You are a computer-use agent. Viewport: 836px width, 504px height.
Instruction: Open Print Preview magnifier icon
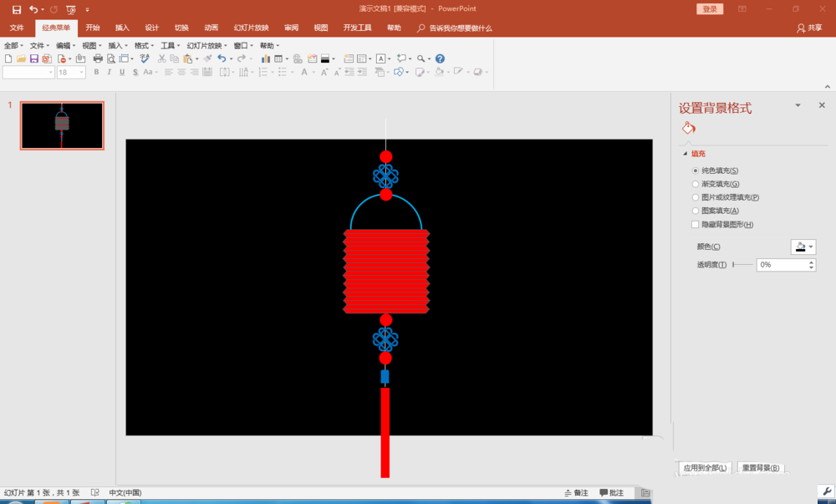tap(111, 59)
